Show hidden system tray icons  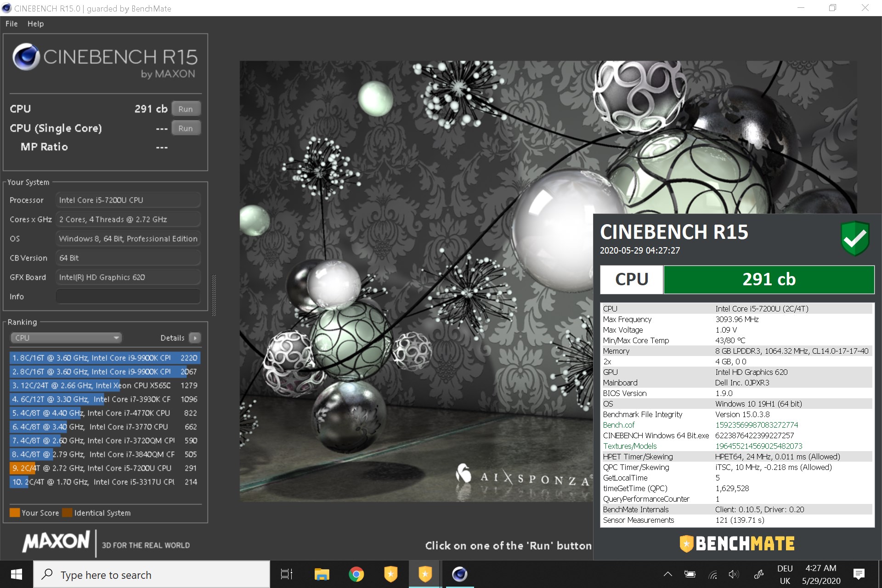coord(668,574)
